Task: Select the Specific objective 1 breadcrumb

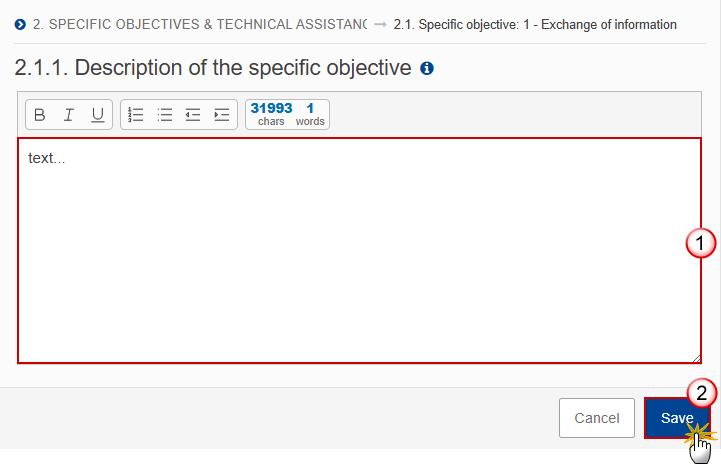Action: coord(535,24)
